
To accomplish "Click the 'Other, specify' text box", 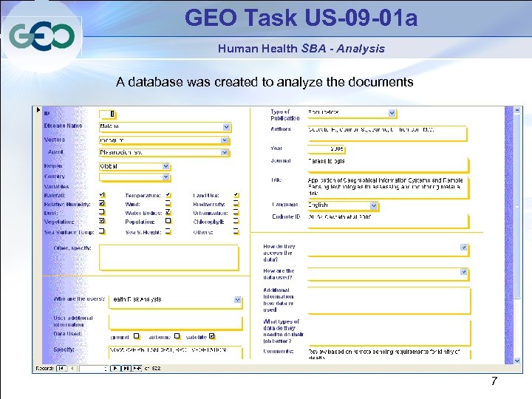I will click(168, 257).
